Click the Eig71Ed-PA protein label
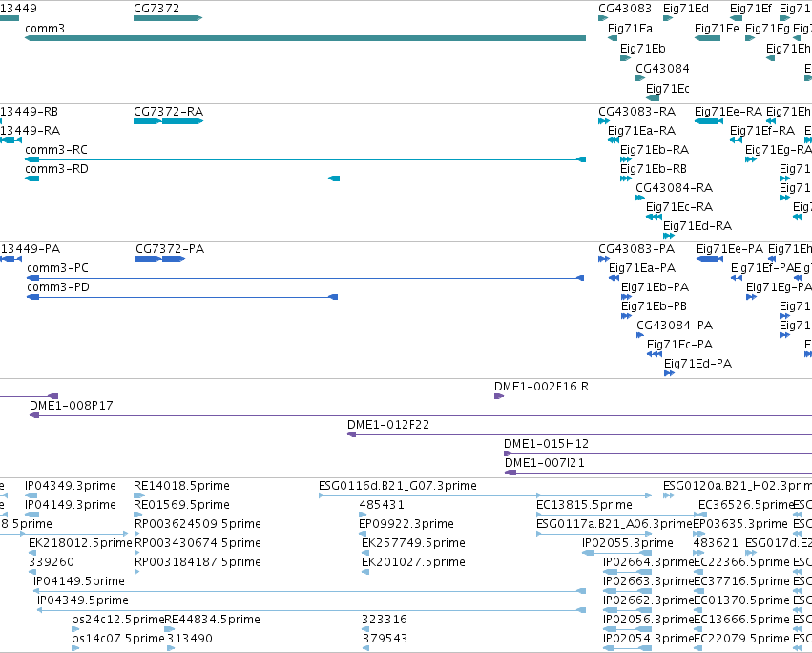Viewport: 812px width, 653px height. [698, 365]
